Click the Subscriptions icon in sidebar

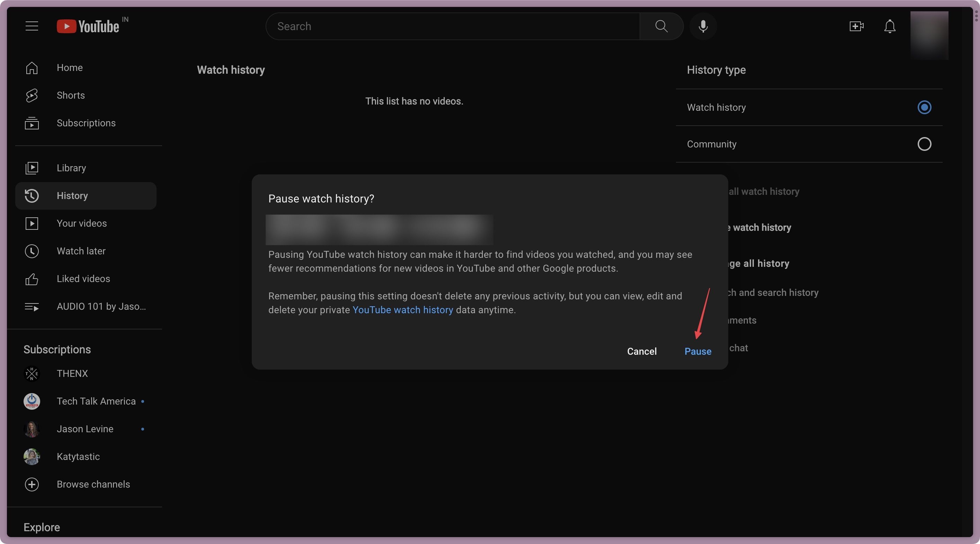pyautogui.click(x=32, y=123)
